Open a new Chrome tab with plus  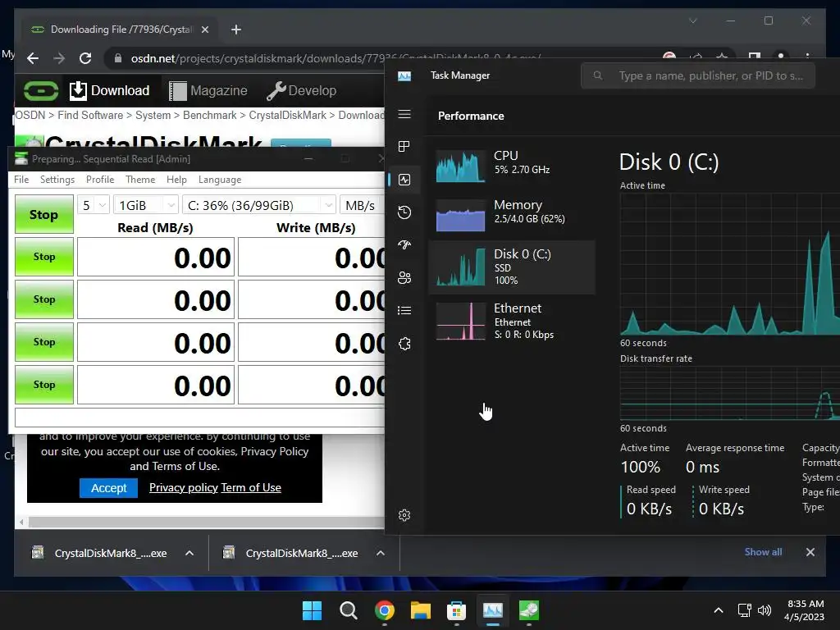click(x=236, y=30)
